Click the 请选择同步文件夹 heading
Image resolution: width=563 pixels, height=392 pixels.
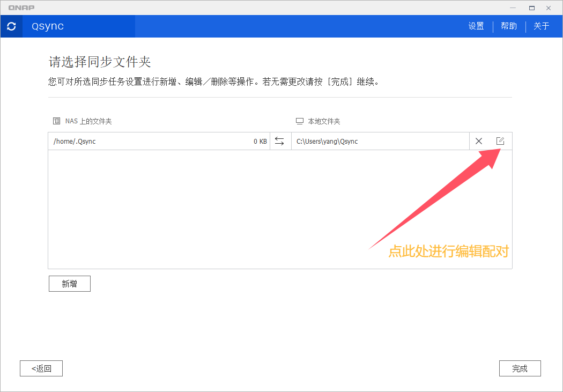[99, 62]
